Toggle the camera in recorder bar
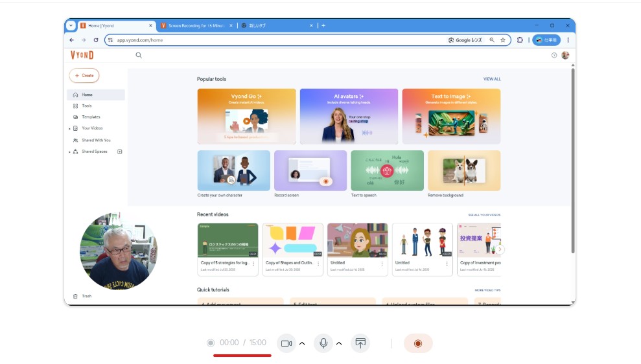Image resolution: width=641 pixels, height=364 pixels. point(286,343)
